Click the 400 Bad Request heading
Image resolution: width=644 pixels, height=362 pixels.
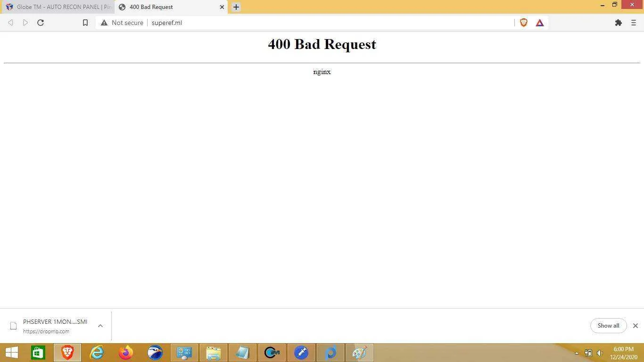(322, 44)
